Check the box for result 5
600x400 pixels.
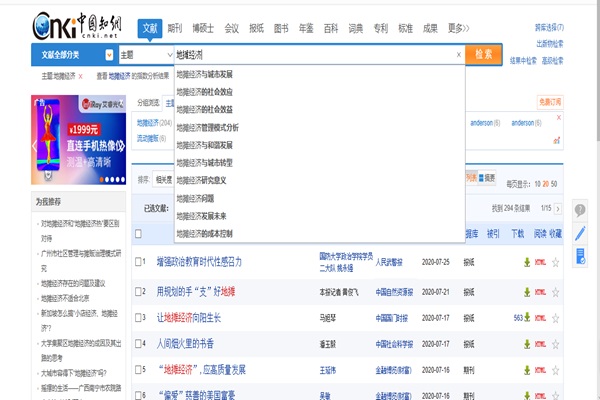pyautogui.click(x=138, y=370)
